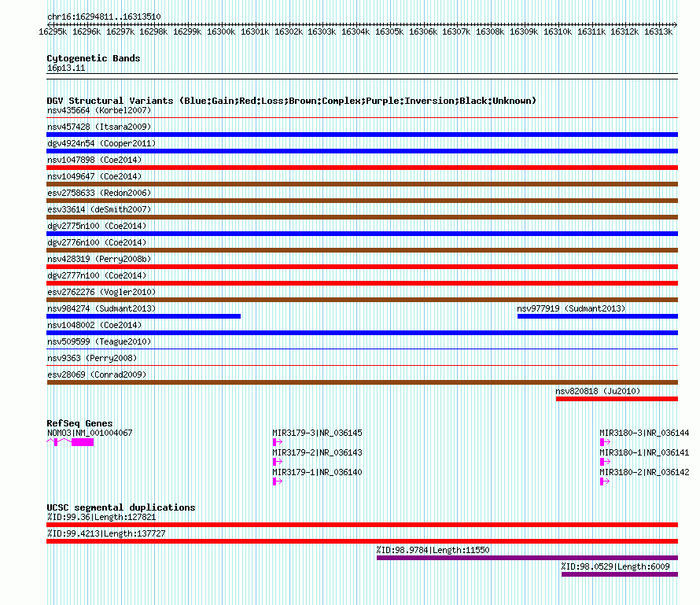Click the dgv2776n100 (Coe2014) variant label
Screen dimensions: 700x605
point(97,242)
